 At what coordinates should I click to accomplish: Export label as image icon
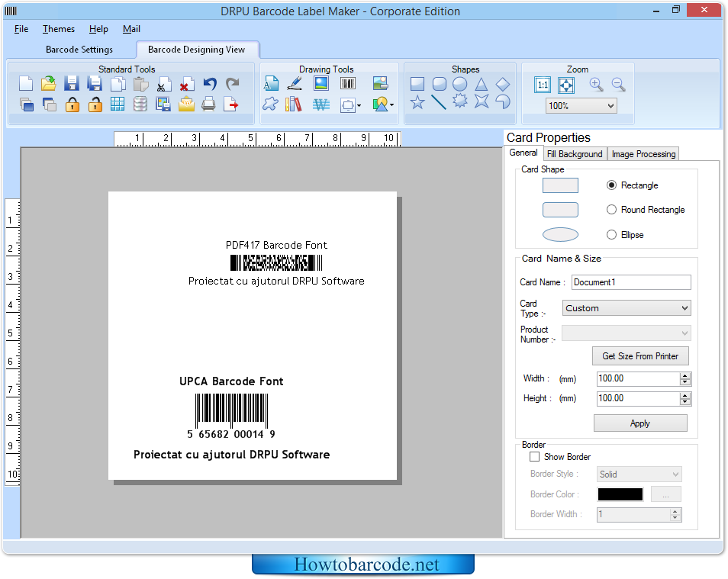pos(163,105)
